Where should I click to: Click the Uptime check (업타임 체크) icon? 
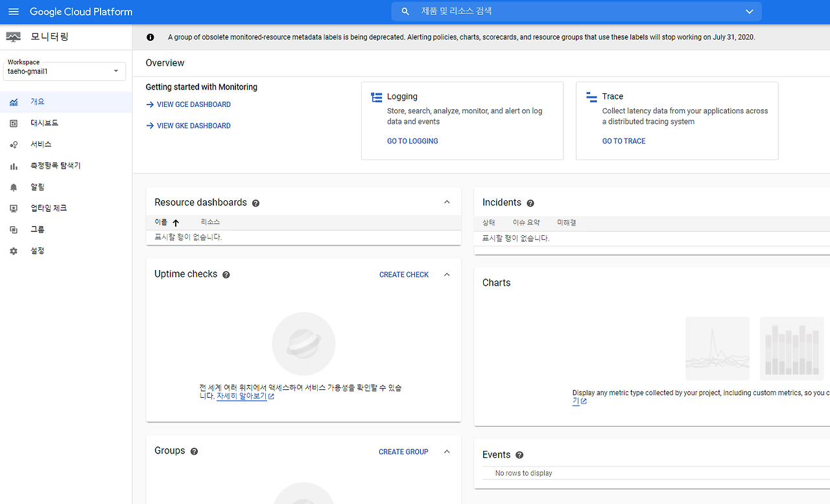coord(14,209)
